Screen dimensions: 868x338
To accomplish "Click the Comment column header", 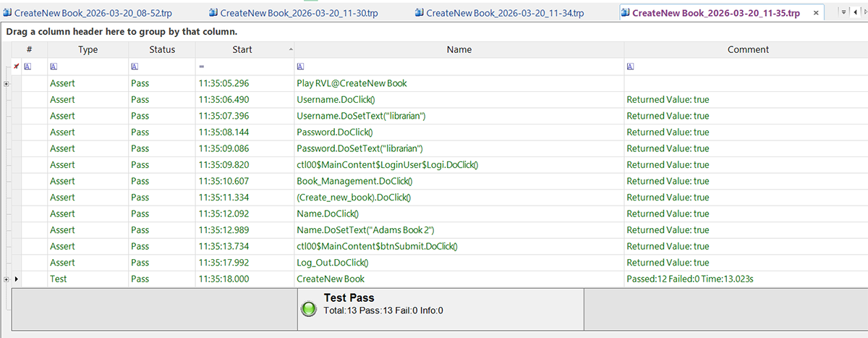I will point(747,50).
